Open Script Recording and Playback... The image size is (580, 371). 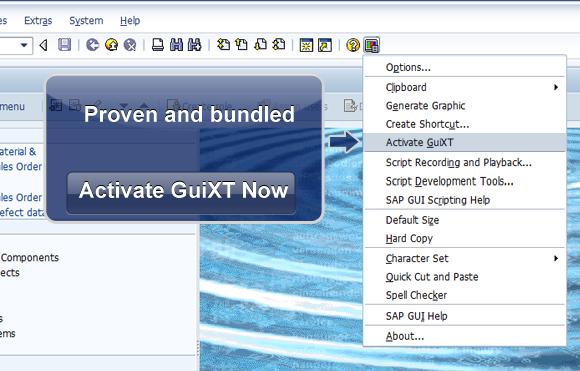click(465, 162)
